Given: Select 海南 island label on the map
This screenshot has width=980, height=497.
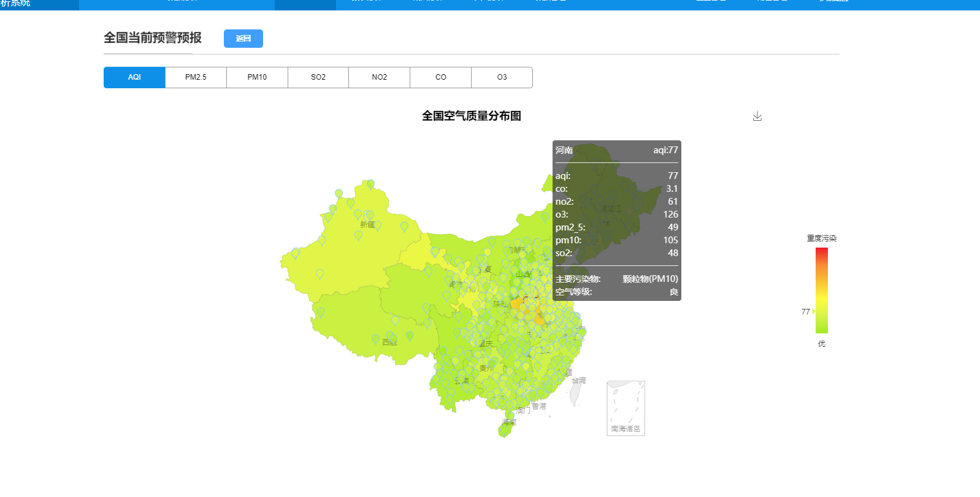Looking at the screenshot, I should (509, 422).
